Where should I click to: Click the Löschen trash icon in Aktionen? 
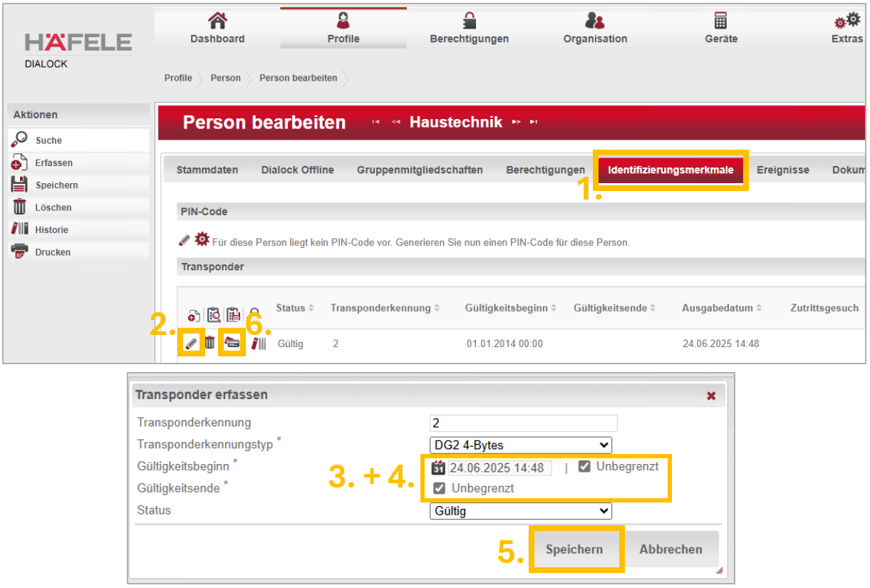19,207
